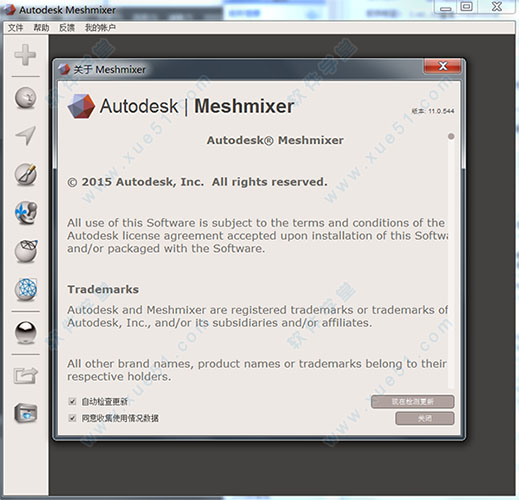Click the Export icon in sidebar
This screenshot has height=500, width=519.
point(26,375)
